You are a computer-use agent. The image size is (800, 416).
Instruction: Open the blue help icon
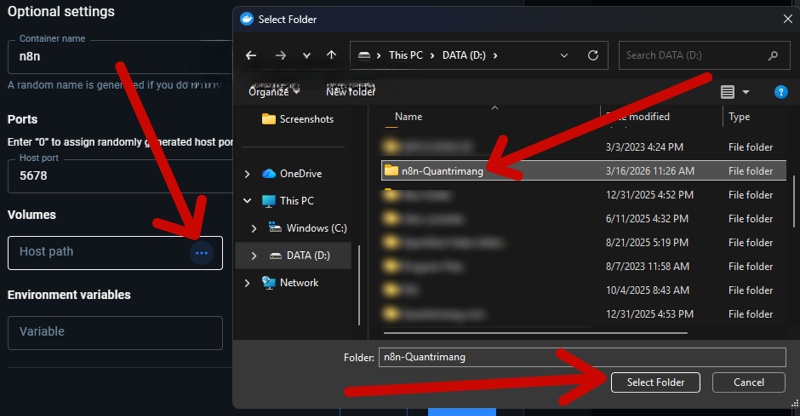click(781, 92)
